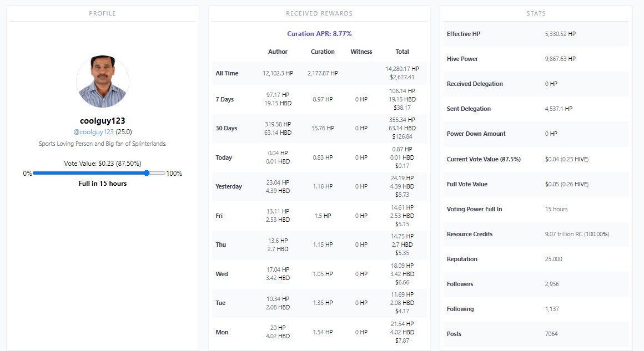Click the 'Voting Power Full In' stat label

[x=474, y=209]
